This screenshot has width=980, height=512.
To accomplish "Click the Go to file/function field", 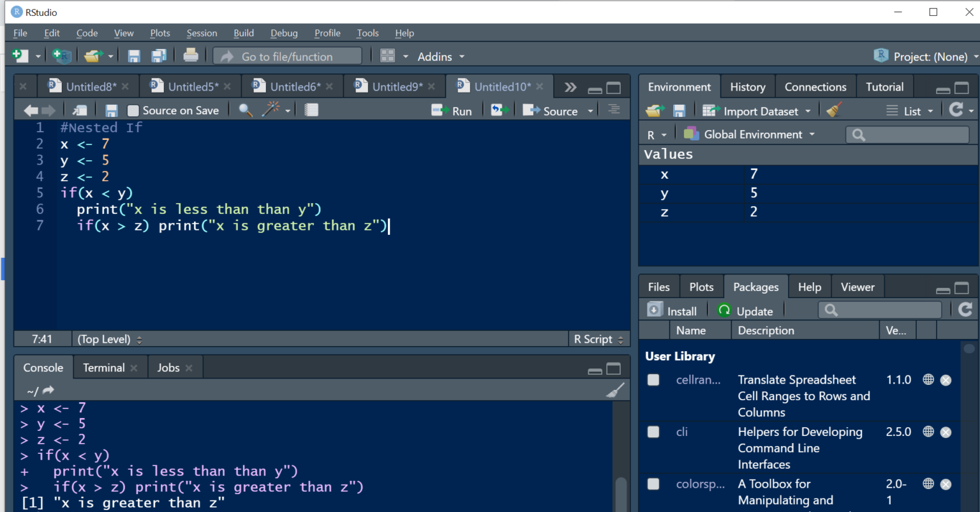I will click(x=288, y=56).
